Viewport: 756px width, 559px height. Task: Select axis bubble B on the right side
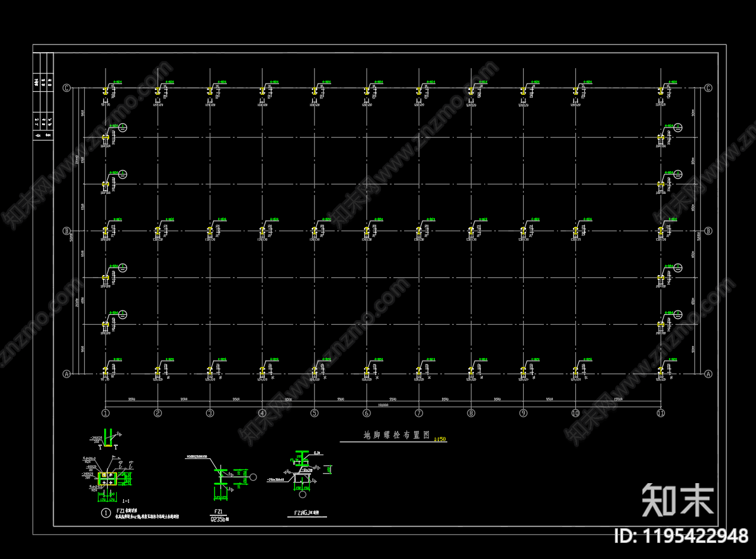coord(708,231)
